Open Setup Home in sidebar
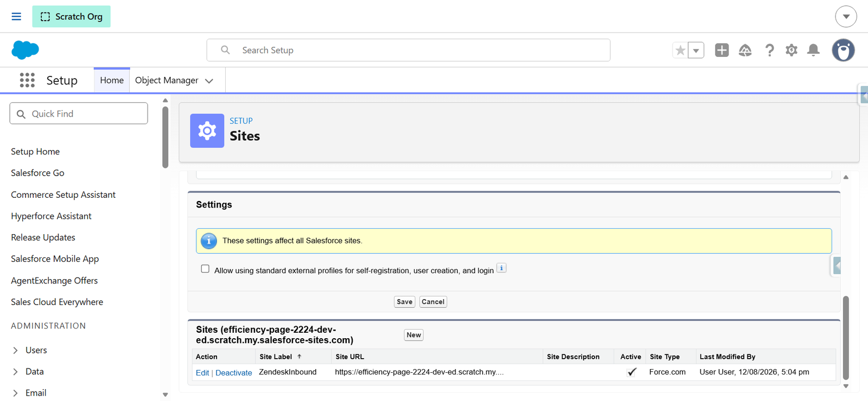Image resolution: width=868 pixels, height=401 pixels. (35, 152)
